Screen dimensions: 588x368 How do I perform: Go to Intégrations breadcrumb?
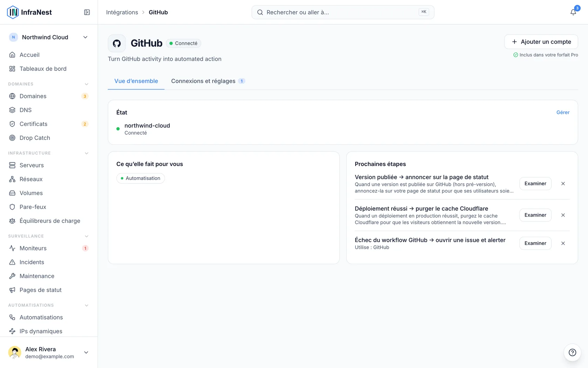click(122, 12)
